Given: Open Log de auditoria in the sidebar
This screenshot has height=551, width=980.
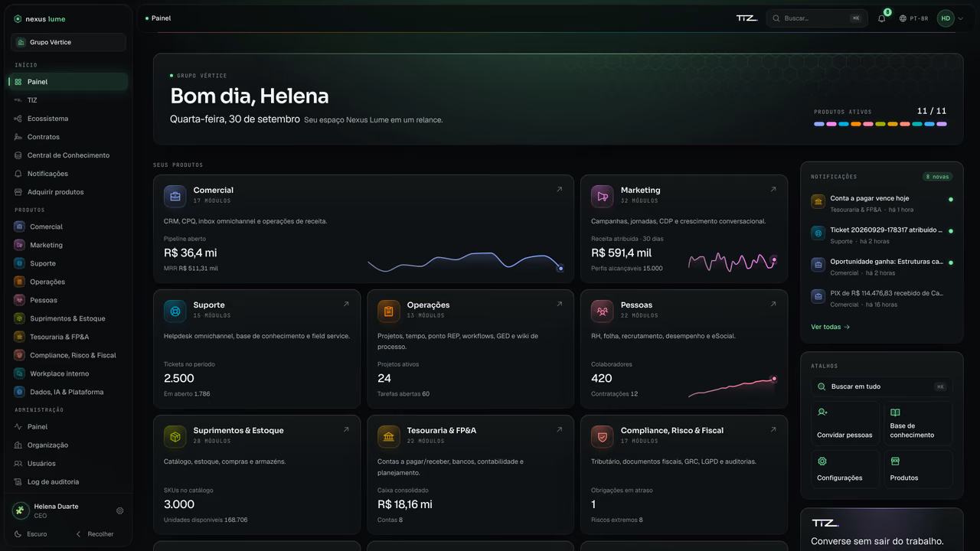Looking at the screenshot, I should coord(69,482).
